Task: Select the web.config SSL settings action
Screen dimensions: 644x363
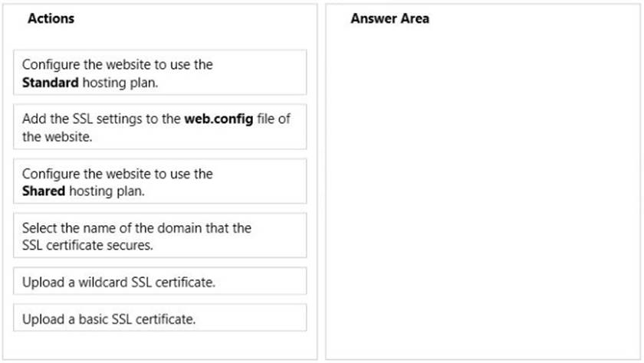Action: 159,126
